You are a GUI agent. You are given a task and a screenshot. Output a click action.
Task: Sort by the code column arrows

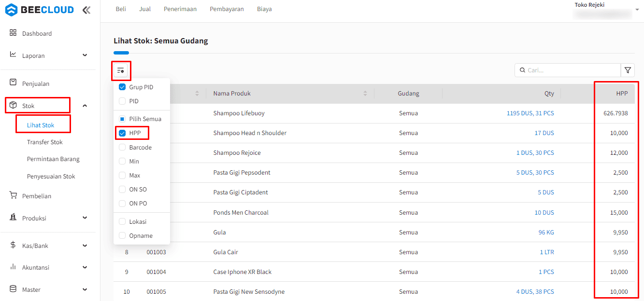point(197,94)
